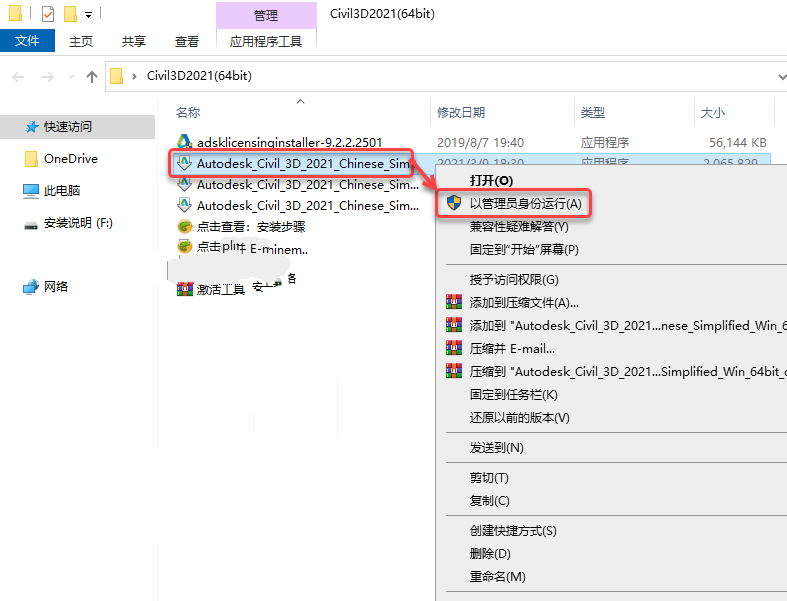Click the forward navigation arrow

click(x=48, y=77)
